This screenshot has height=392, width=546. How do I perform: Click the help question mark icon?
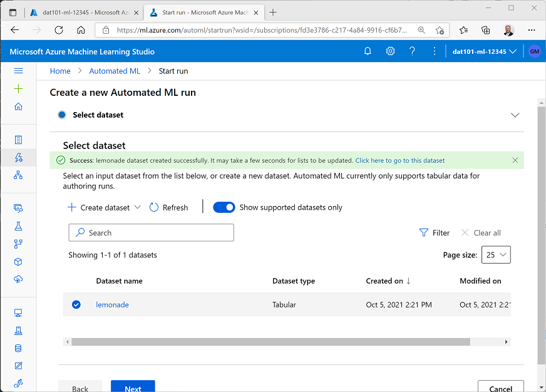point(412,51)
